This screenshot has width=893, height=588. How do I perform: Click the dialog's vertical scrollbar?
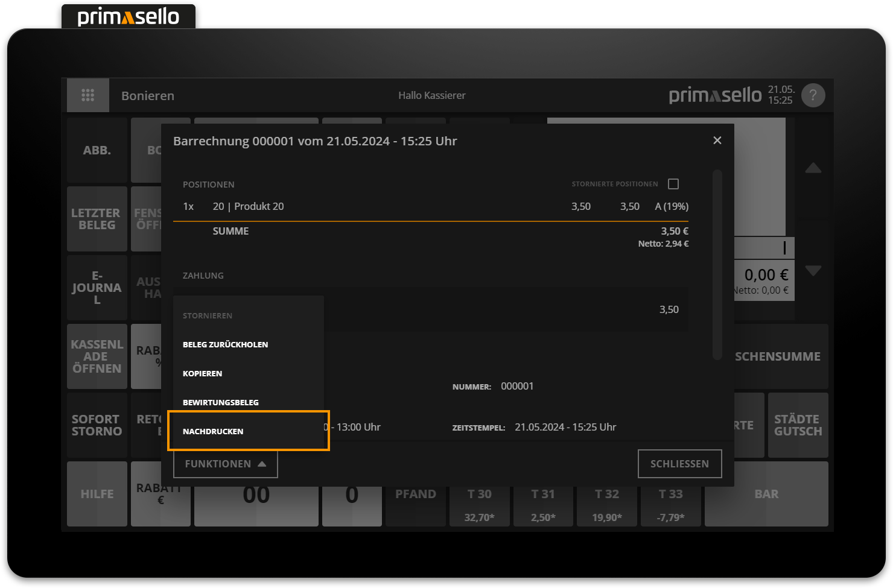tap(717, 264)
